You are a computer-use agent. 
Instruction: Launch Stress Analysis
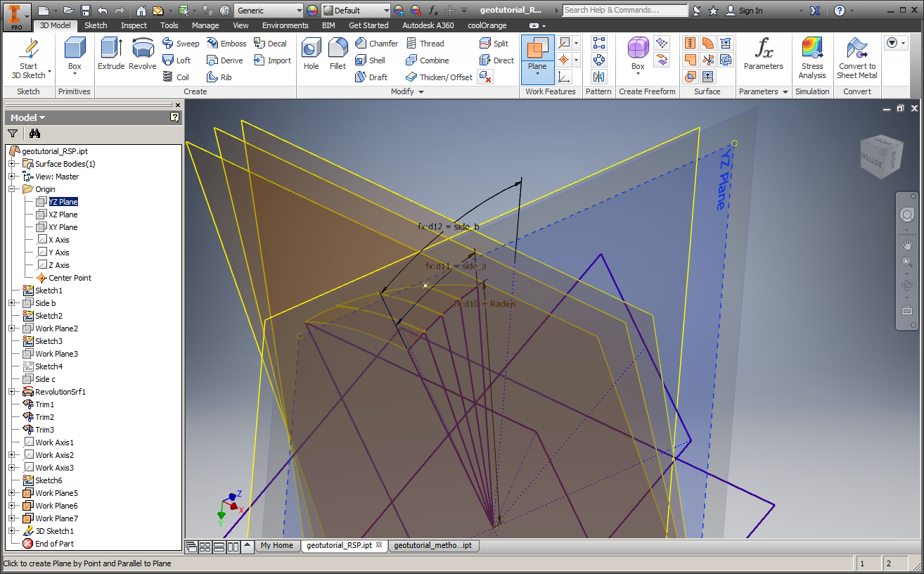click(812, 58)
